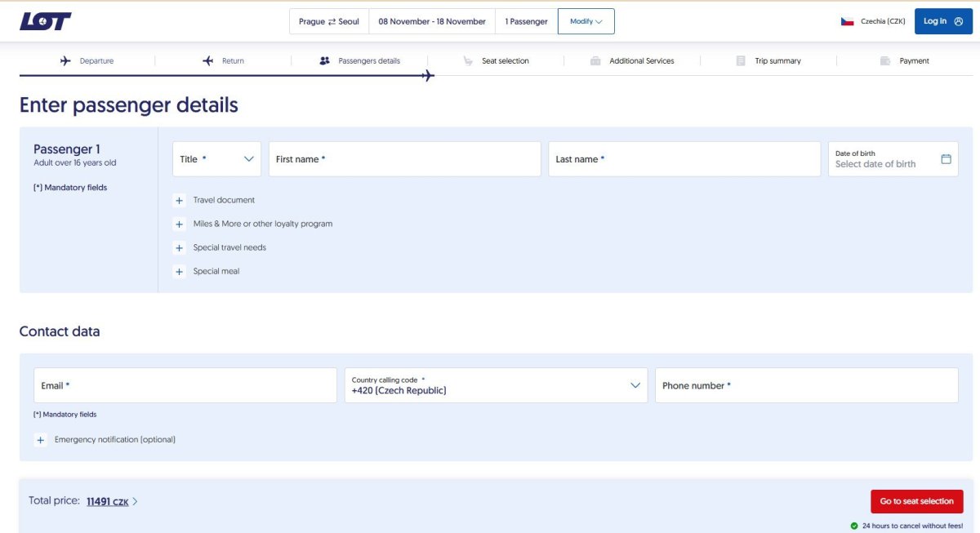Click the Go to seat selection button
The width and height of the screenshot is (980, 533).
coord(916,501)
